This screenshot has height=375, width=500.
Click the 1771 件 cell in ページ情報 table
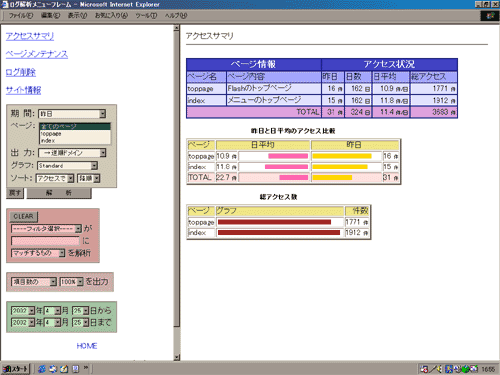(434, 88)
